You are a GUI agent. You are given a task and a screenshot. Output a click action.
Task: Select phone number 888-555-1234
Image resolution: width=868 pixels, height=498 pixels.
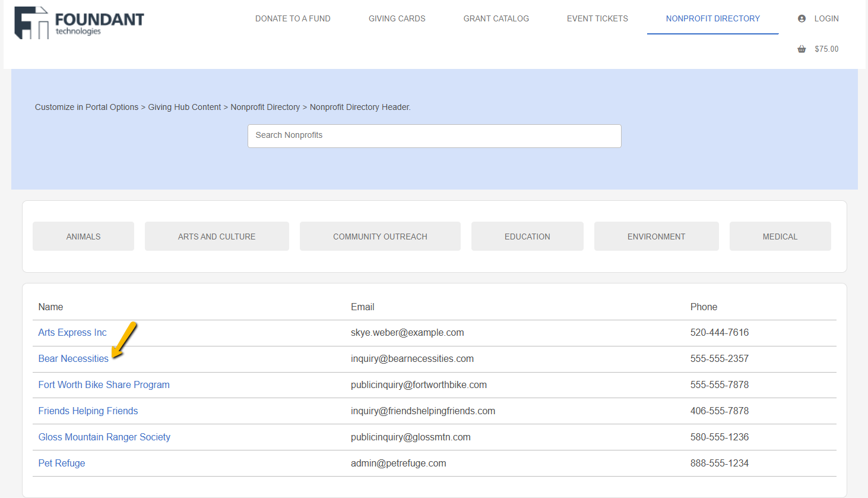pos(720,464)
